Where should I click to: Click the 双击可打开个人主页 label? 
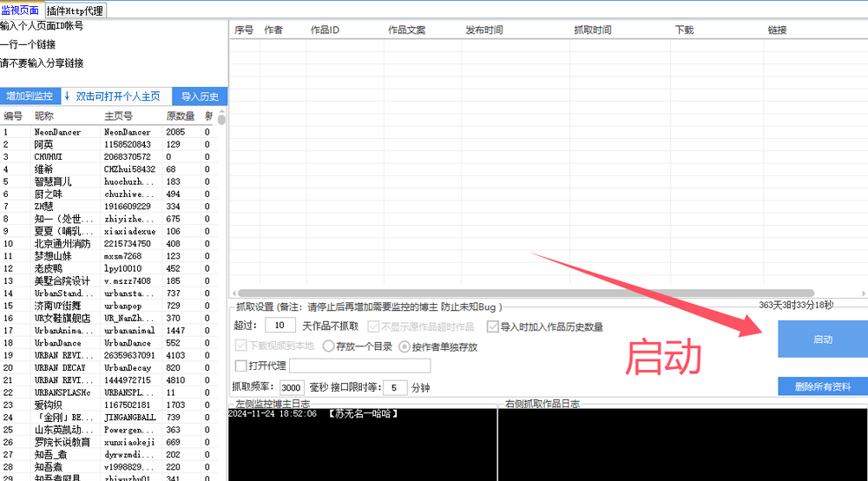(117, 96)
